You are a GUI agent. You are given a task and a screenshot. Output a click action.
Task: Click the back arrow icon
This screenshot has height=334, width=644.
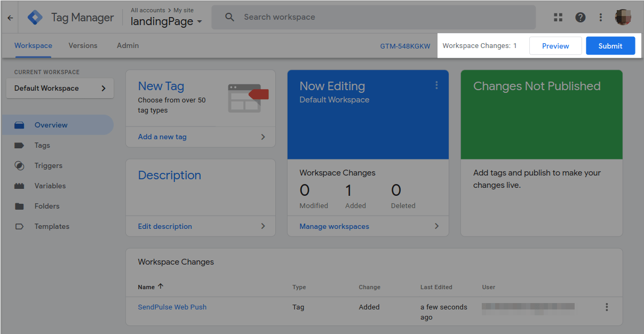pyautogui.click(x=10, y=18)
